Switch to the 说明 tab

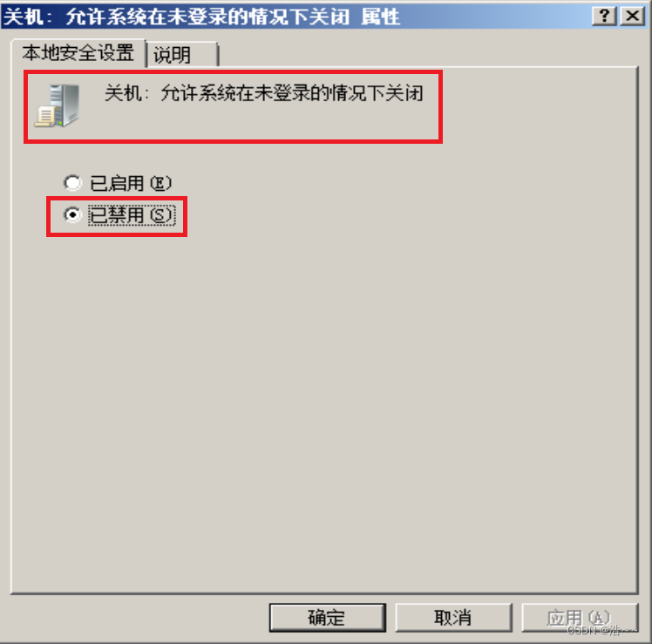click(x=182, y=54)
